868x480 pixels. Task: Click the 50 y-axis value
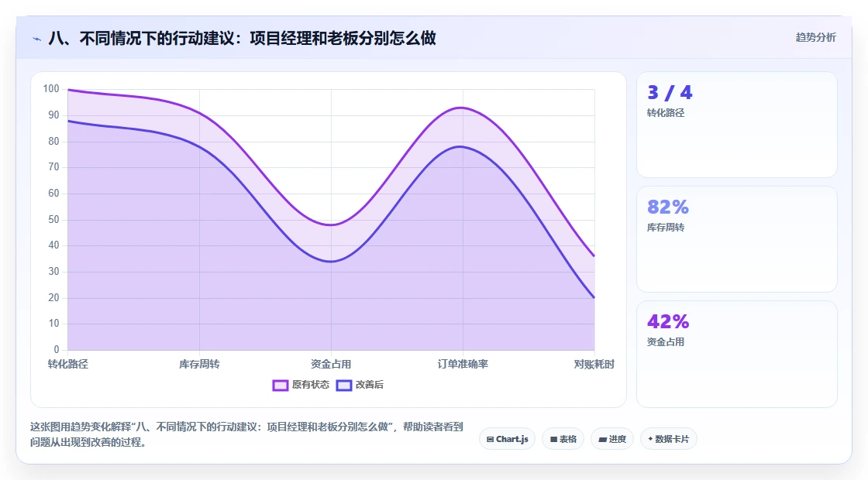pyautogui.click(x=53, y=220)
